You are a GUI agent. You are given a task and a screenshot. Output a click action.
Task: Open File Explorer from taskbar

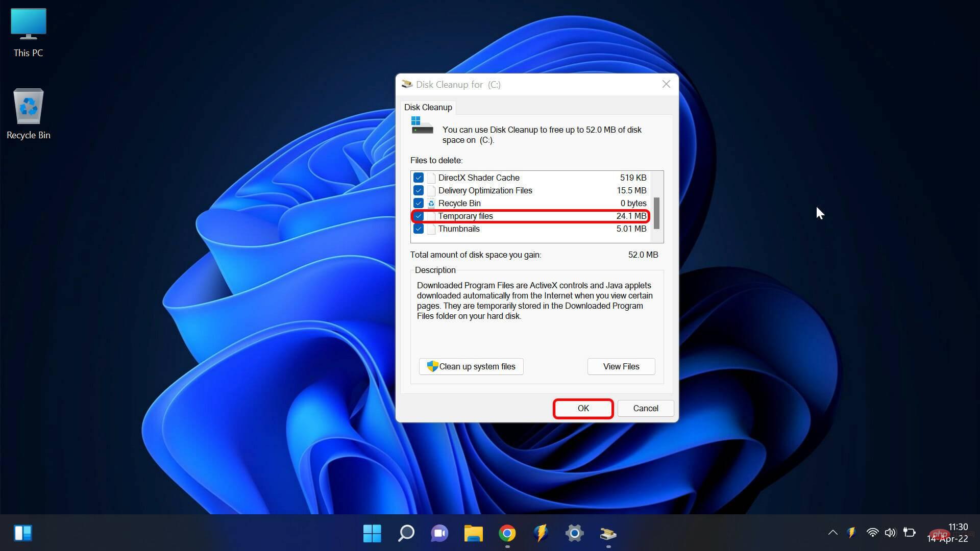click(x=473, y=534)
